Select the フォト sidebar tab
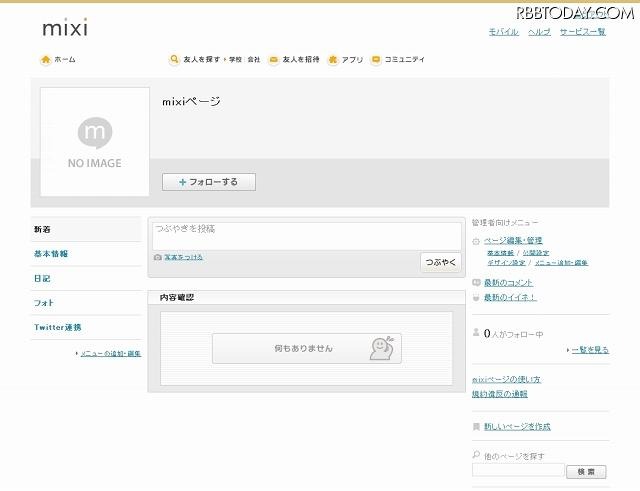 tap(86, 303)
